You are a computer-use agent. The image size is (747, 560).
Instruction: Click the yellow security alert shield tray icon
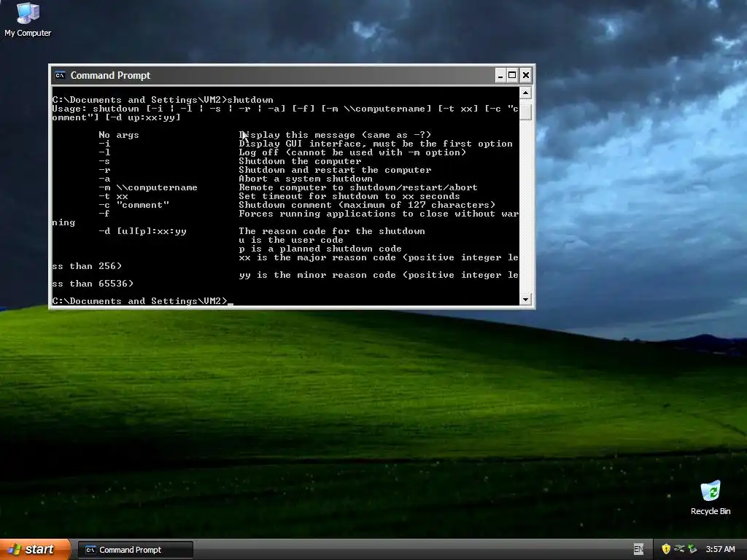[666, 549]
